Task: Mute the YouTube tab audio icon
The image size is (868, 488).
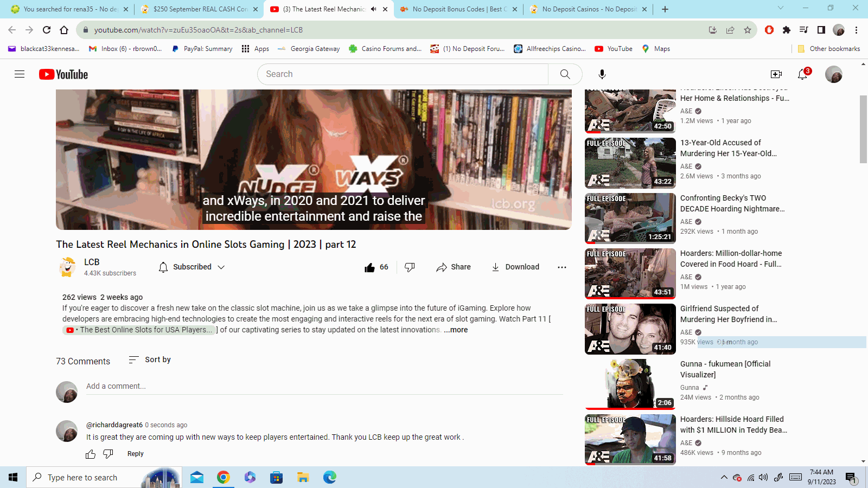Action: [x=374, y=9]
